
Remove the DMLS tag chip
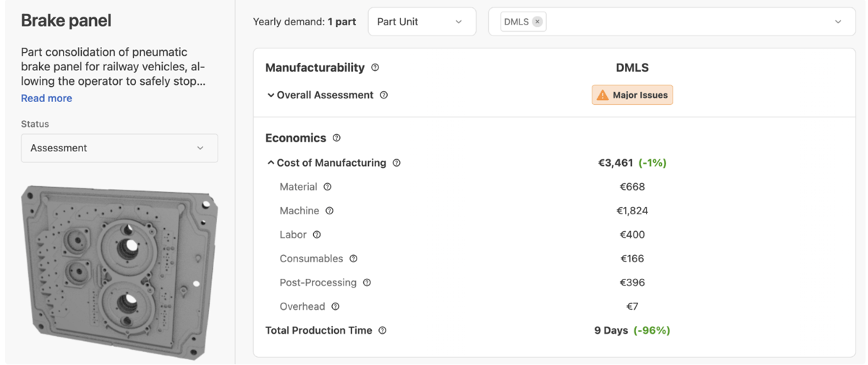point(537,22)
